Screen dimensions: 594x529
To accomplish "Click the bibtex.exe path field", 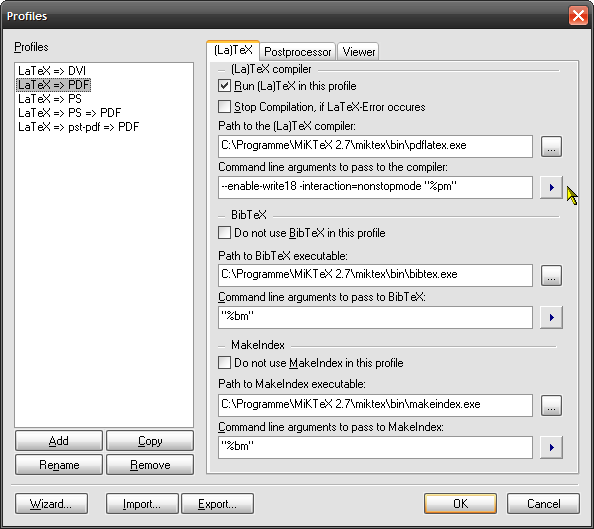I will (375, 275).
